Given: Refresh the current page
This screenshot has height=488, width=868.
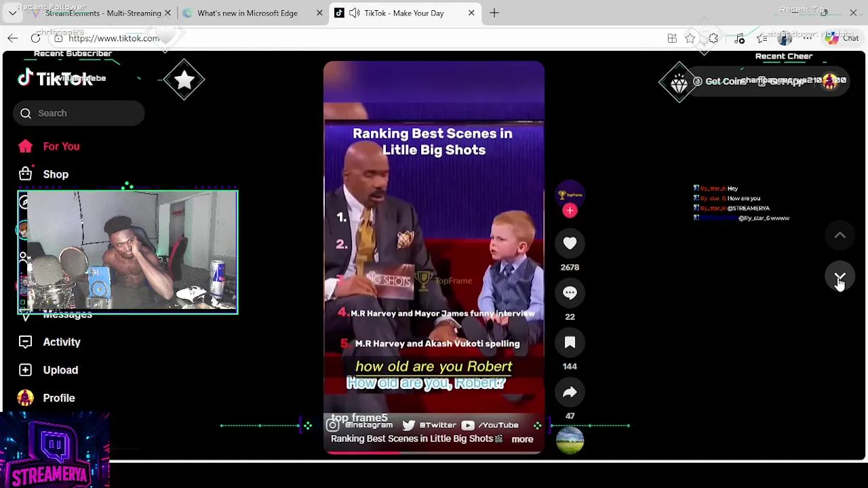Looking at the screenshot, I should [x=35, y=38].
